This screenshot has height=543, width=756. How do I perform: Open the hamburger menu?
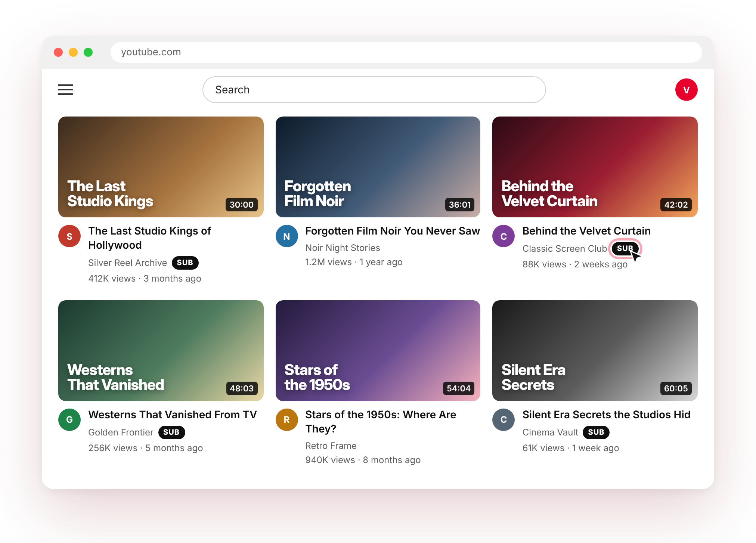pos(66,90)
